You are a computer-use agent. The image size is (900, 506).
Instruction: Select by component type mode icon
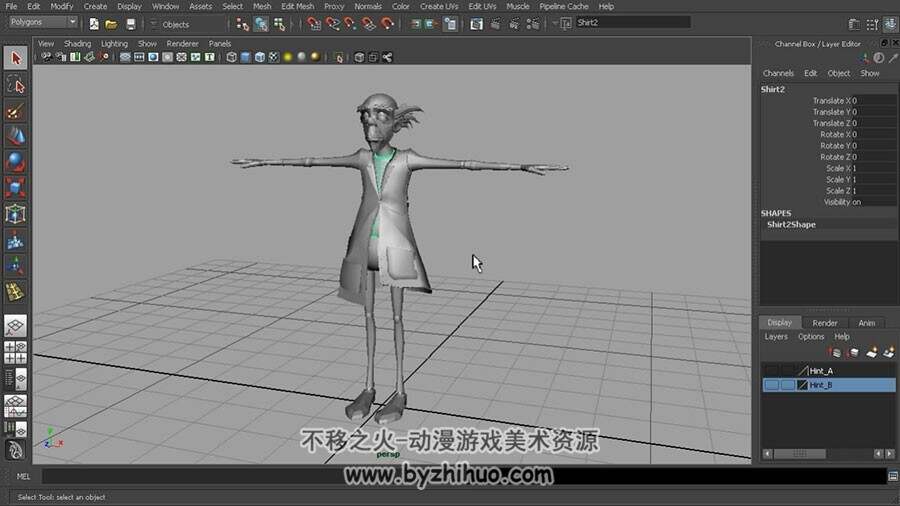point(280,24)
